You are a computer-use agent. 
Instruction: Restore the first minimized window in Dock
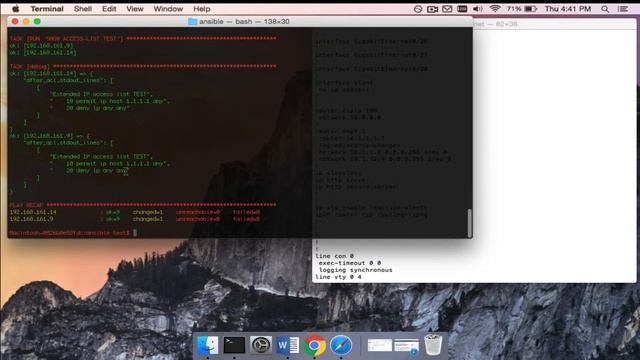pos(380,345)
